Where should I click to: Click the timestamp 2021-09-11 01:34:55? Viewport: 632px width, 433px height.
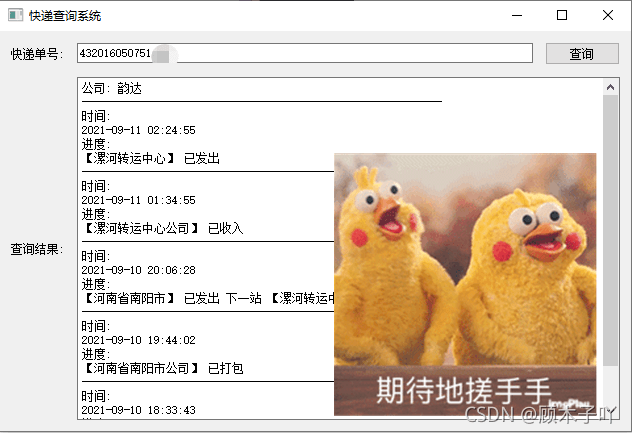click(138, 200)
